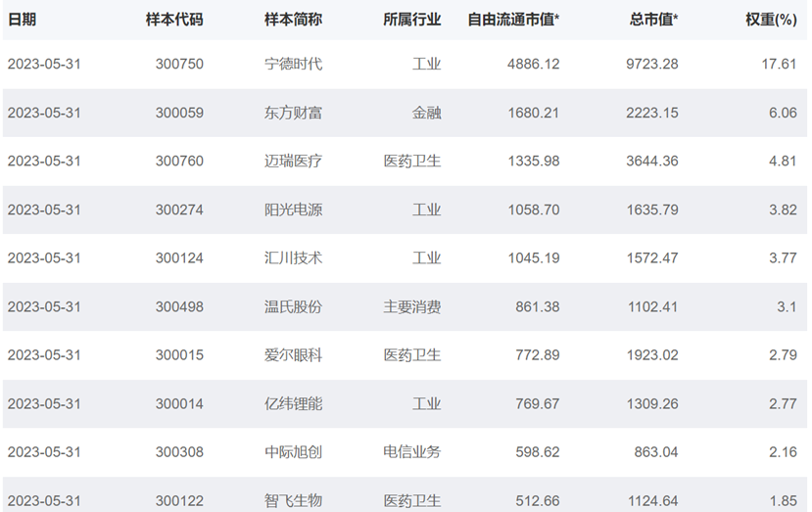This screenshot has height=512, width=812.
Task: Click weight value 3.82
Action: pos(783,209)
